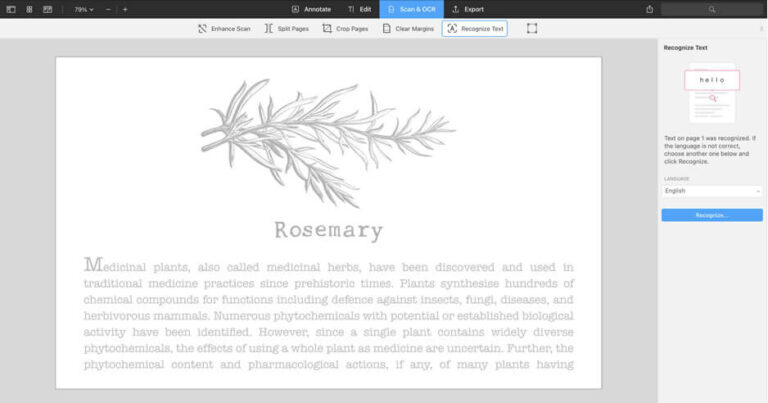Click the Rosemary heading on the page

pyautogui.click(x=329, y=230)
